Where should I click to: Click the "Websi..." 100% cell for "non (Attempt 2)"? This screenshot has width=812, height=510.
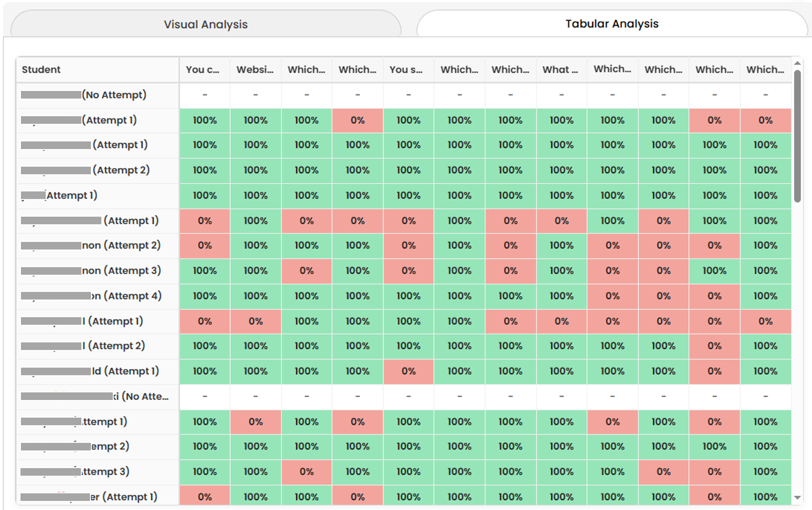(x=256, y=246)
